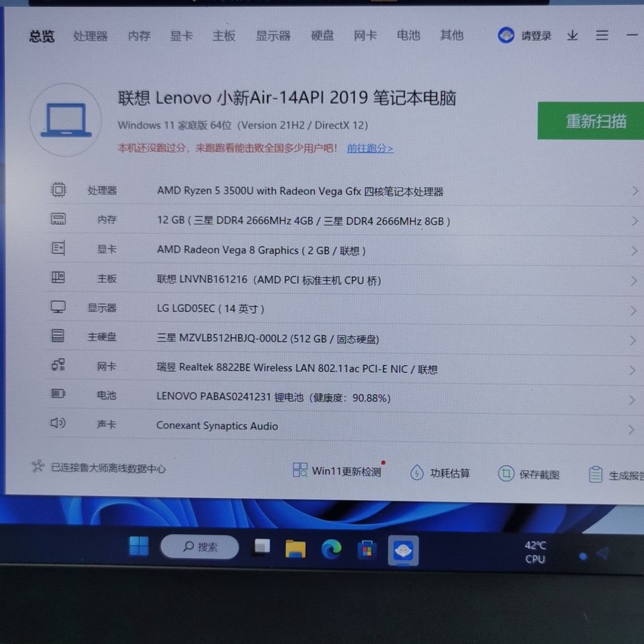Click the 三星 MZVLB512HBJQ-000L2 disk text

point(268,338)
